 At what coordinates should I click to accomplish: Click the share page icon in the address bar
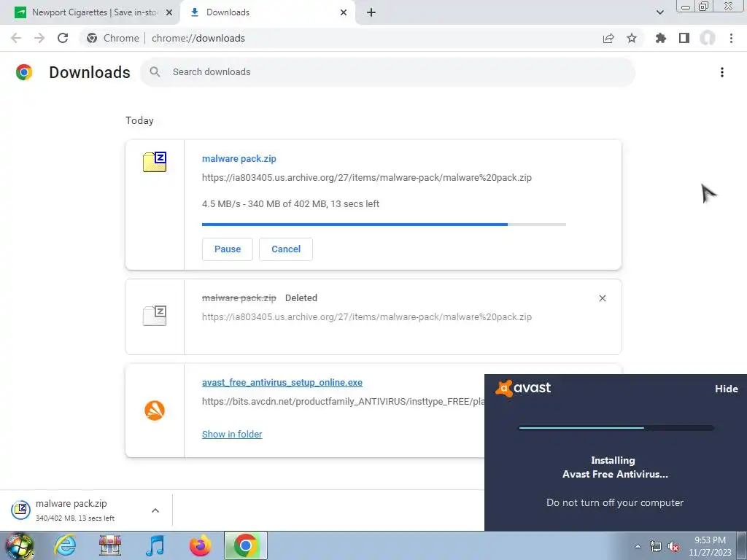click(x=608, y=38)
